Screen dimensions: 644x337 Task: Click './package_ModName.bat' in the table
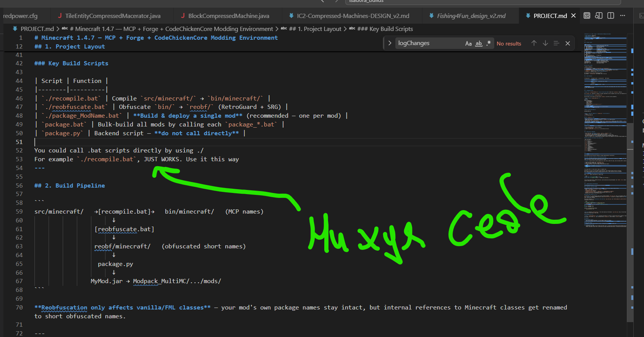pos(82,116)
